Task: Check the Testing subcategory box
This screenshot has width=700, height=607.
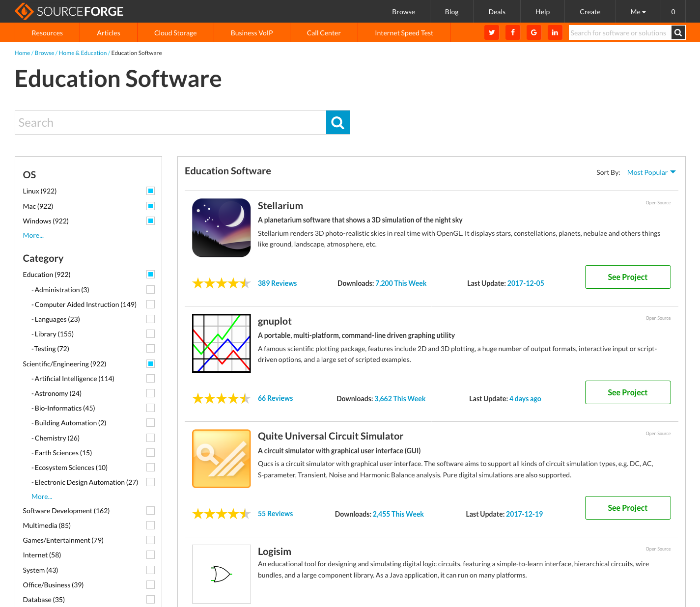Action: [x=151, y=349]
